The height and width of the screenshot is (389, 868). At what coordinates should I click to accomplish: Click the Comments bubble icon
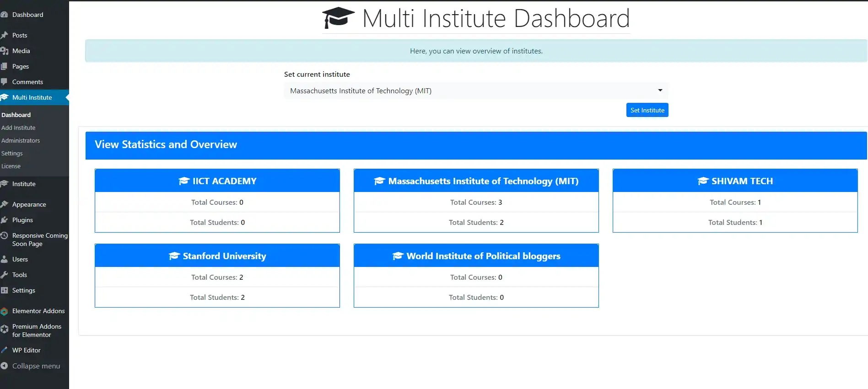tap(4, 82)
